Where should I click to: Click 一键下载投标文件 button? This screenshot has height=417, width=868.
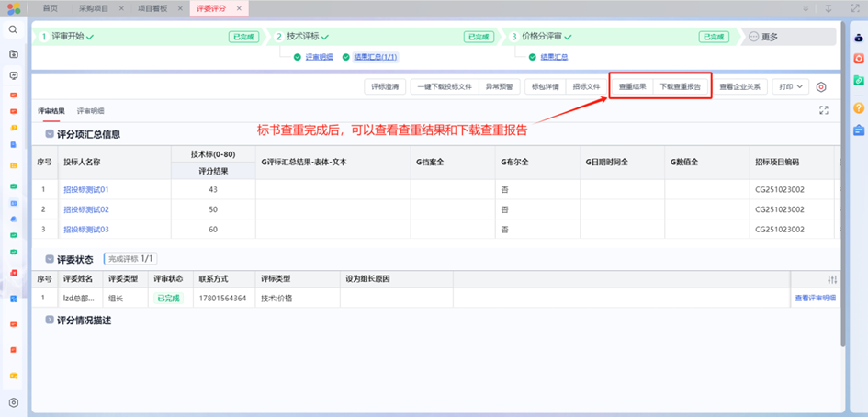click(445, 87)
